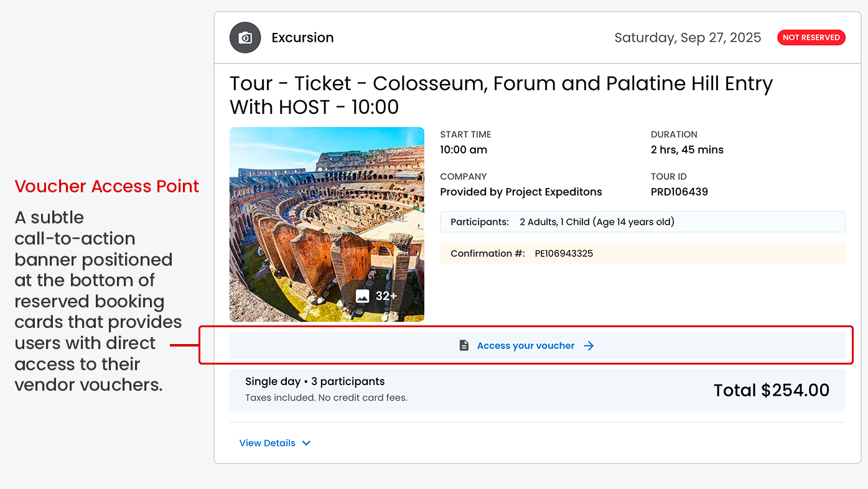868x489 pixels.
Task: Select the Confirmation # PE106943325 field
Action: [642, 253]
